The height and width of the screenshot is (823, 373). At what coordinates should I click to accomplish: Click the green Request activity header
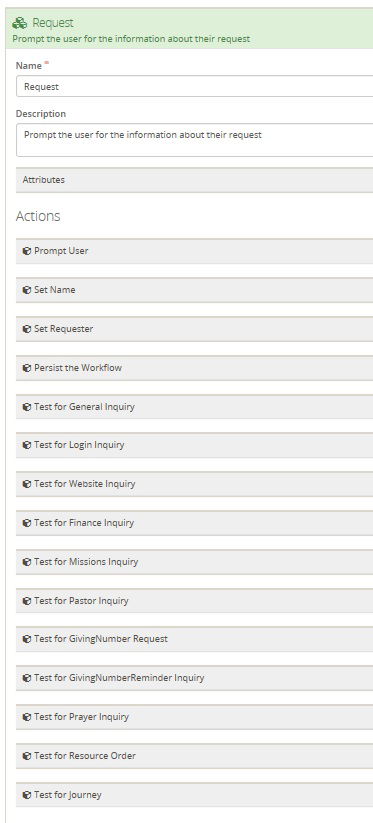click(189, 29)
